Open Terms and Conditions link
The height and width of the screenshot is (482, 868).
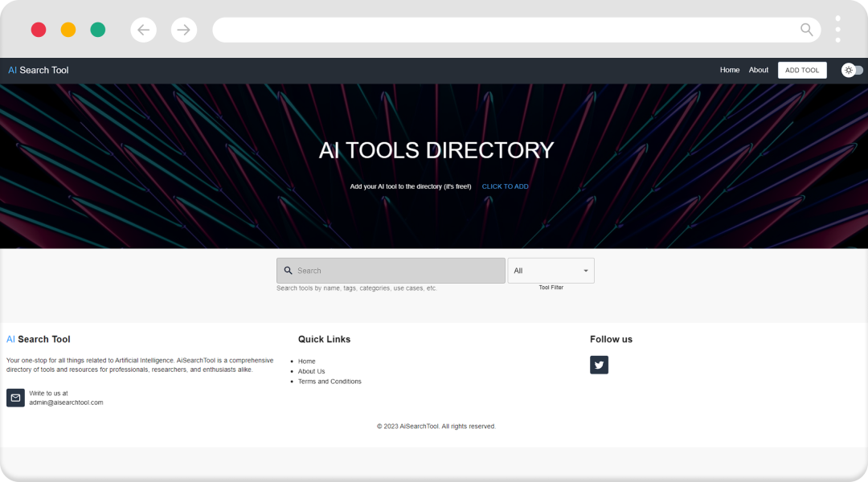330,382
